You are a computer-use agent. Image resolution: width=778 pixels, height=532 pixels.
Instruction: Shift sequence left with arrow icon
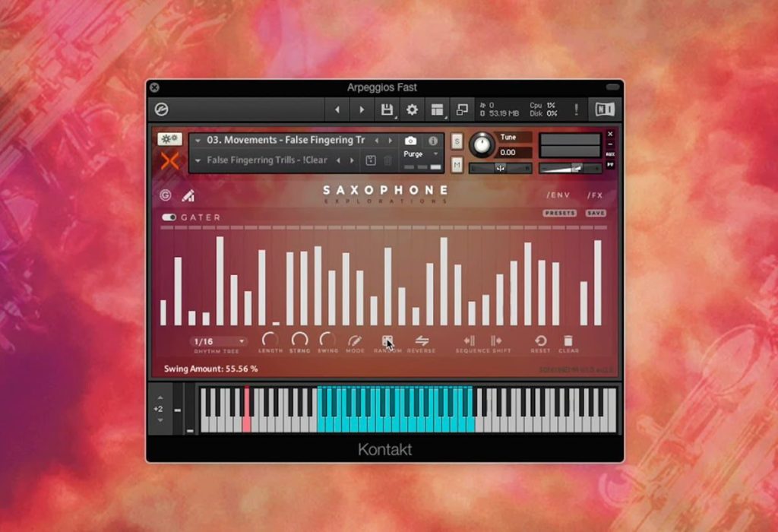point(469,340)
